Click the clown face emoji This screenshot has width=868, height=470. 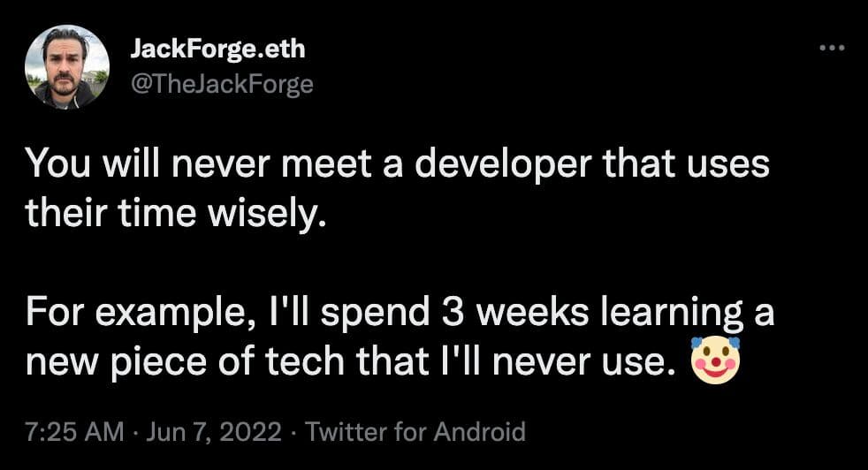[715, 360]
